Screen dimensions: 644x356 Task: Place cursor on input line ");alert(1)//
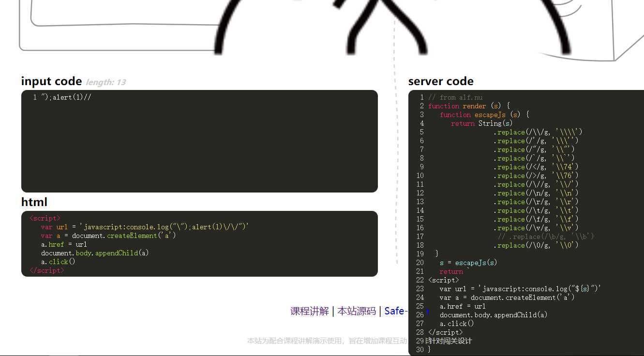[66, 97]
